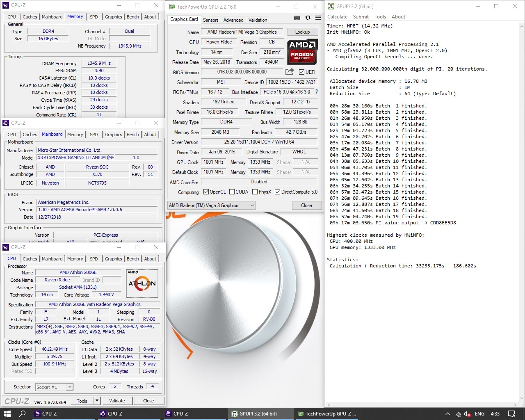The height and width of the screenshot is (420, 525).
Task: Expand the Tools dropdown arrow in CPU-Z
Action: [97, 400]
